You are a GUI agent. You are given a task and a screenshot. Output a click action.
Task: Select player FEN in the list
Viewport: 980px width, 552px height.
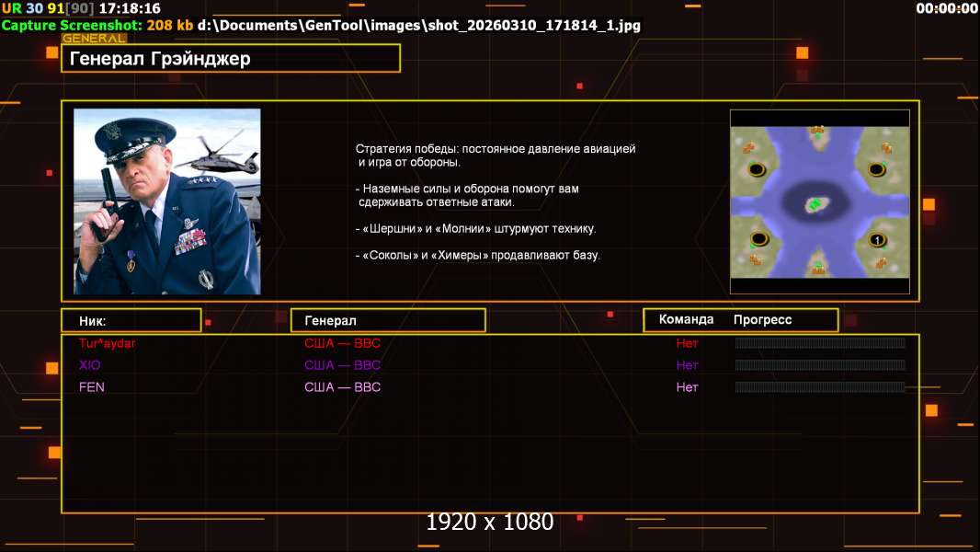[92, 387]
